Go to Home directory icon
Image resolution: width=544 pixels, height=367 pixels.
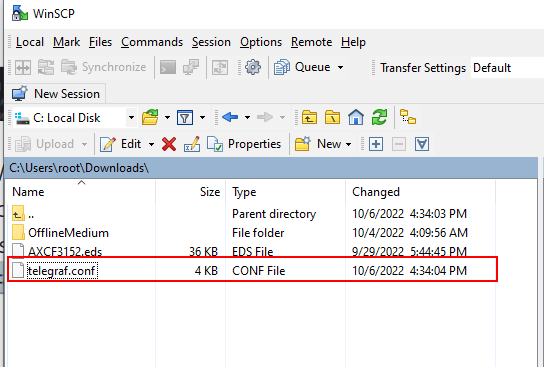click(x=356, y=117)
